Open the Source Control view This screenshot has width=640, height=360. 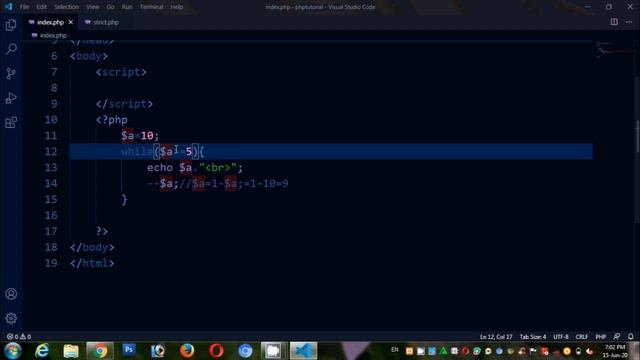11,73
